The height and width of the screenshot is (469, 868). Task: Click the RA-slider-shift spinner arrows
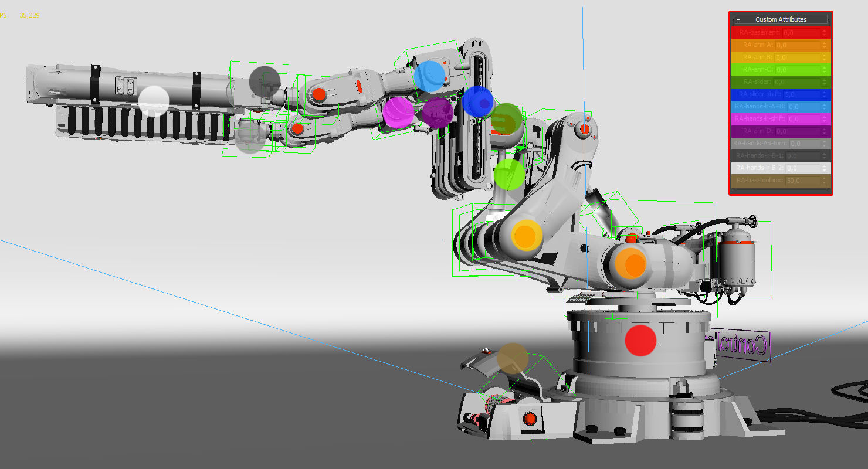point(824,94)
